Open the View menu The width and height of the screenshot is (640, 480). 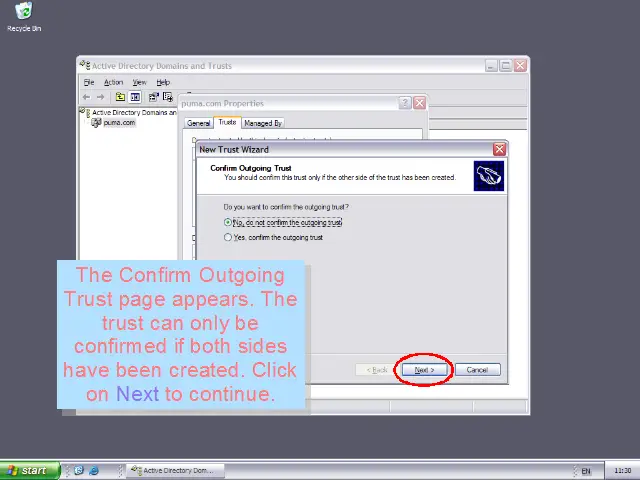point(139,82)
